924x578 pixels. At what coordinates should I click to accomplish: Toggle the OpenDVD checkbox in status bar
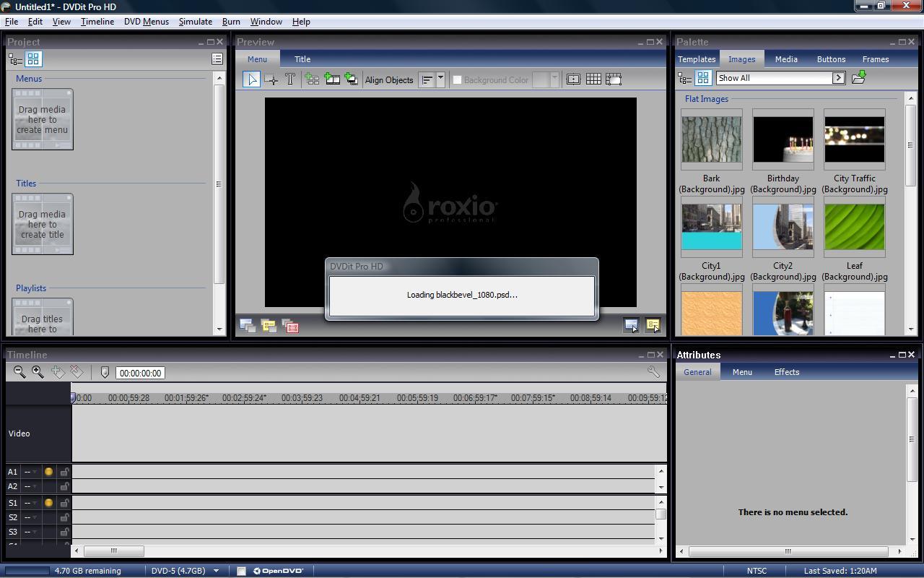coord(241,571)
